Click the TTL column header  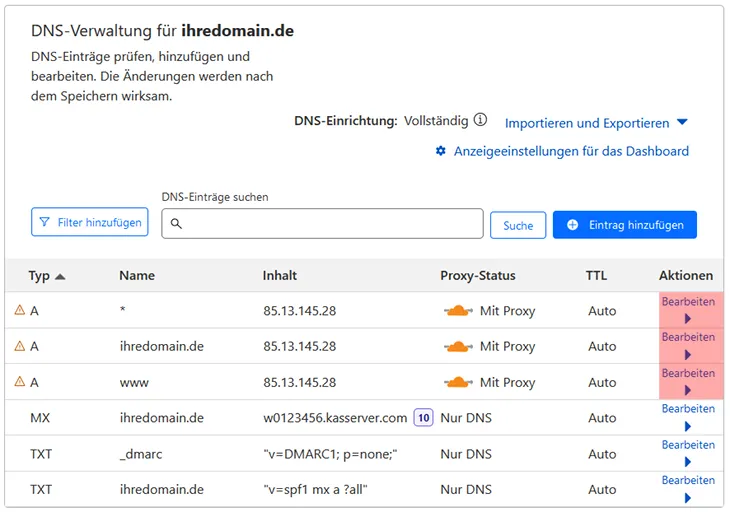click(x=596, y=276)
